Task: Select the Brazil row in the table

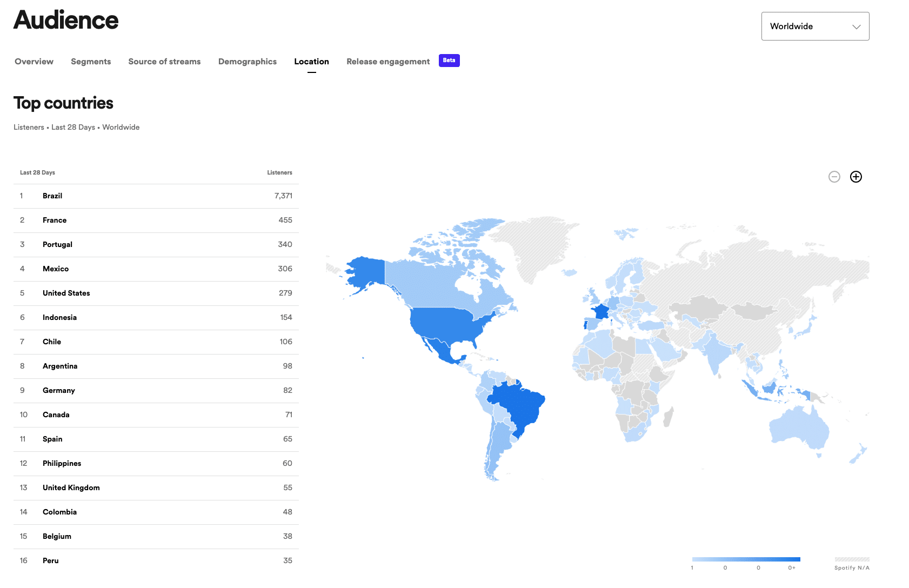Action: (156, 196)
